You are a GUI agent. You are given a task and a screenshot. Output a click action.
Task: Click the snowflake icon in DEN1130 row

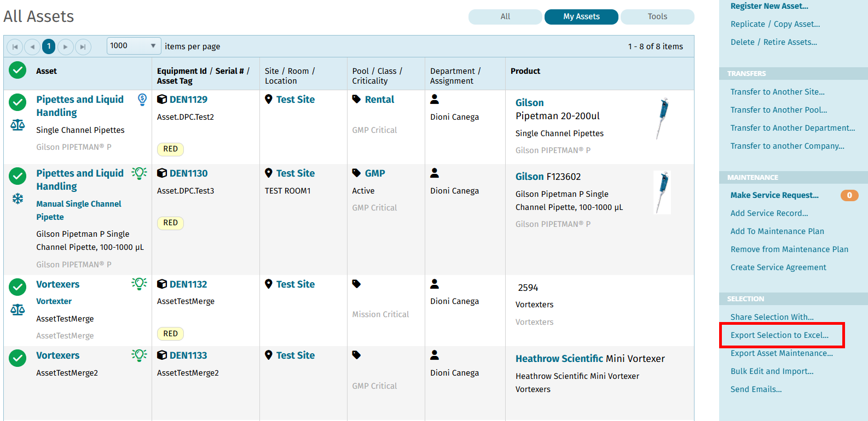click(x=18, y=198)
